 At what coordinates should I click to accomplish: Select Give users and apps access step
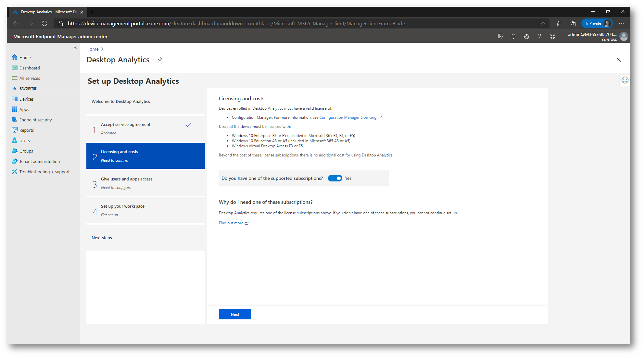[145, 183]
